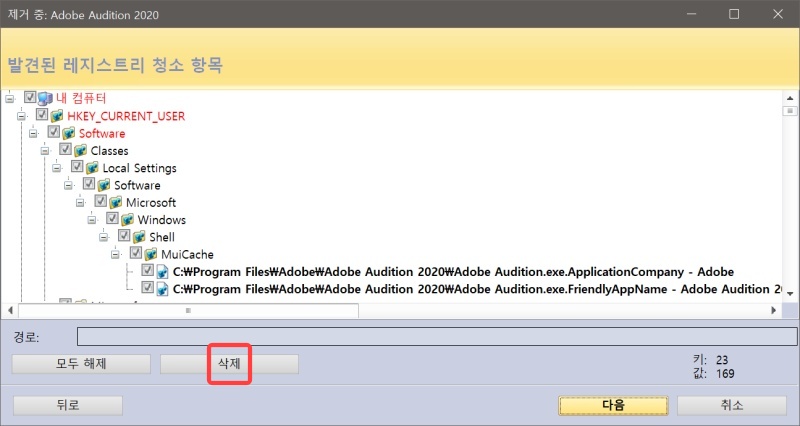
Task: Select the 내 컴퓨터 tree label
Action: click(81, 98)
